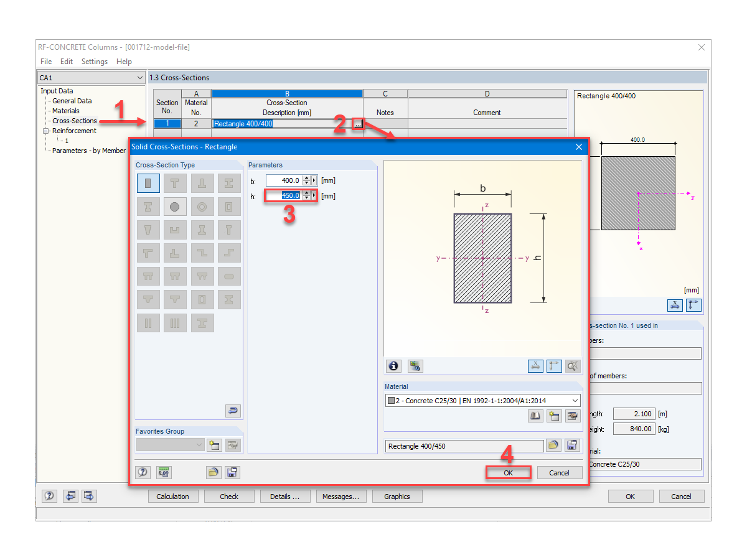Cancel the Solid Cross-Sections dialog
This screenshot has width=747, height=560.
(x=559, y=472)
